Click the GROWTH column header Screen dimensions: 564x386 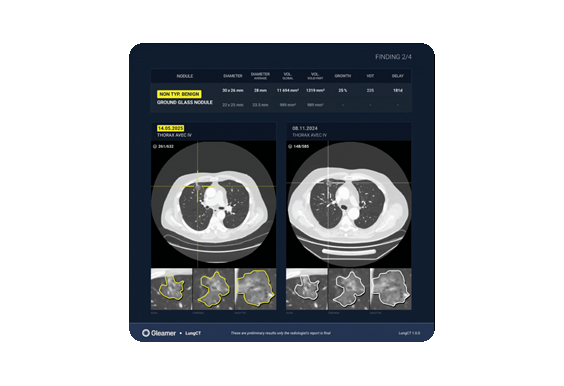coord(342,76)
